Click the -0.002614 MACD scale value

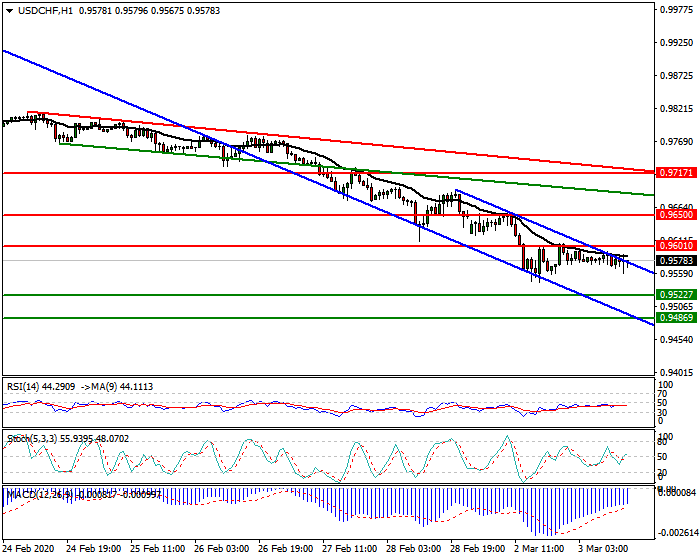tap(678, 533)
